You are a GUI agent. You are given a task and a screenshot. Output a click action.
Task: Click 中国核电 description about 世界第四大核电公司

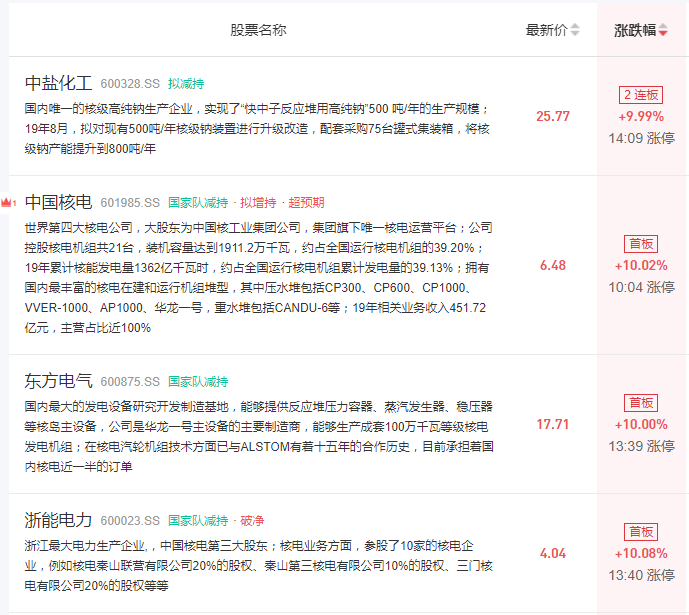tap(258, 278)
